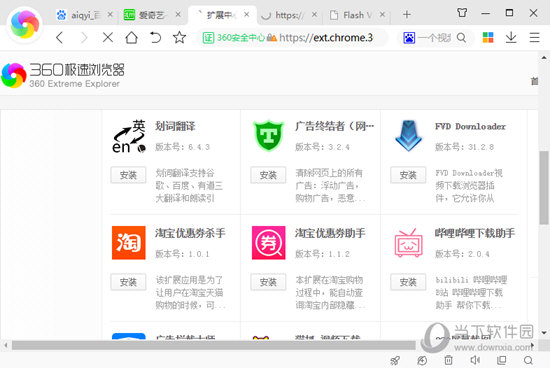The image size is (550, 368).
Task: Click version text 版本号: 31.2.8
Action: (x=464, y=147)
